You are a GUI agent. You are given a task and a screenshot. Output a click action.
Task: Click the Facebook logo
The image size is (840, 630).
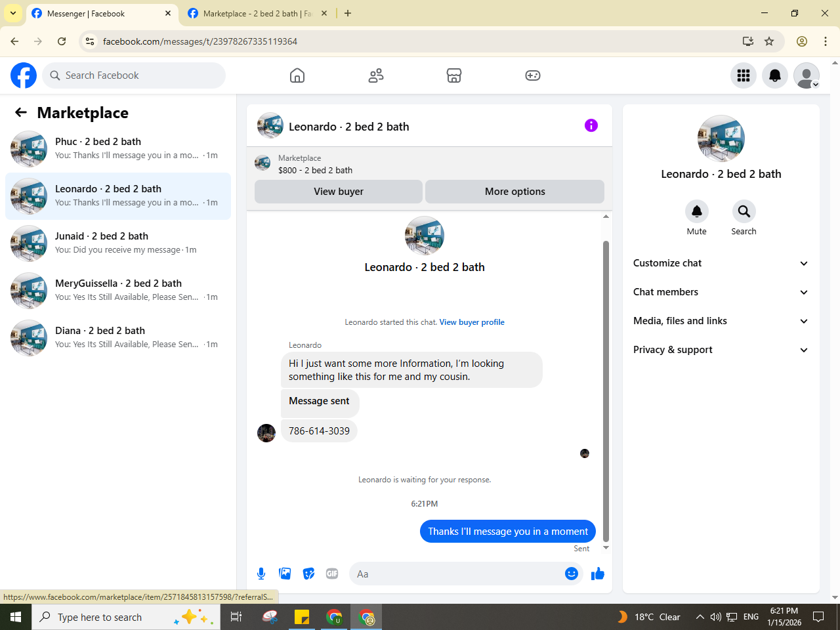click(24, 75)
